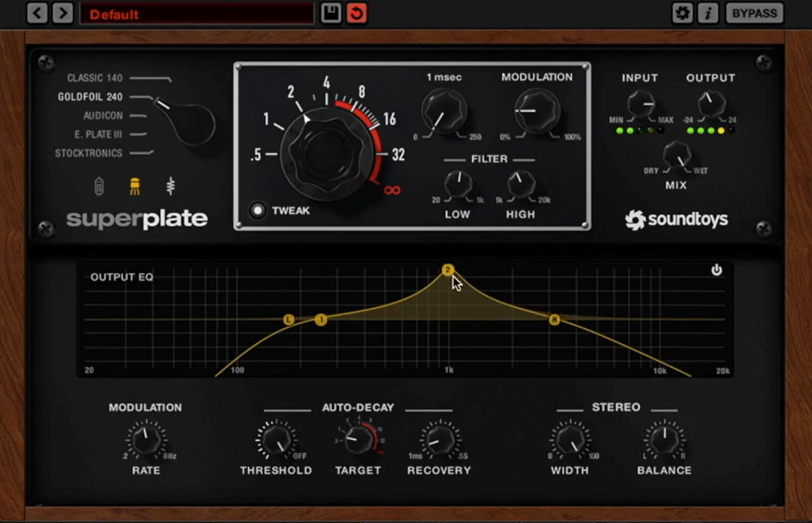Screen dimensions: 812x523
Task: Toggle the TWEAK panel button
Action: pyautogui.click(x=257, y=210)
